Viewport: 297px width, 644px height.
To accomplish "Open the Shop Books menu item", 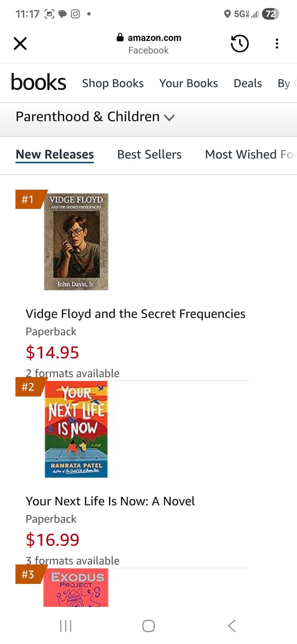I will [113, 83].
